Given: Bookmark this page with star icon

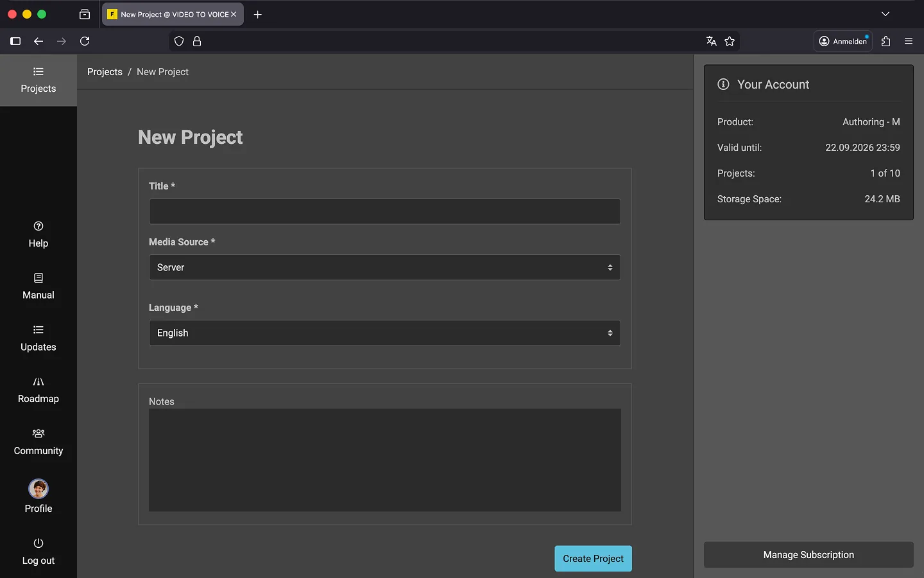Looking at the screenshot, I should point(730,41).
